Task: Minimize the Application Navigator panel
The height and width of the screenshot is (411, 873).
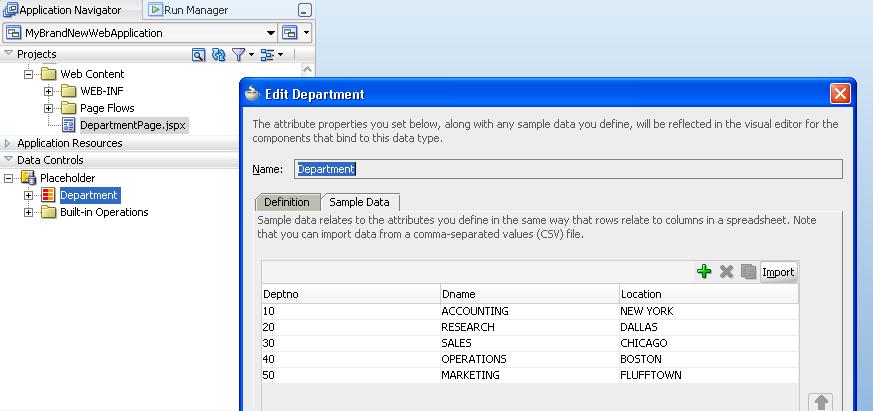Action: pos(304,10)
